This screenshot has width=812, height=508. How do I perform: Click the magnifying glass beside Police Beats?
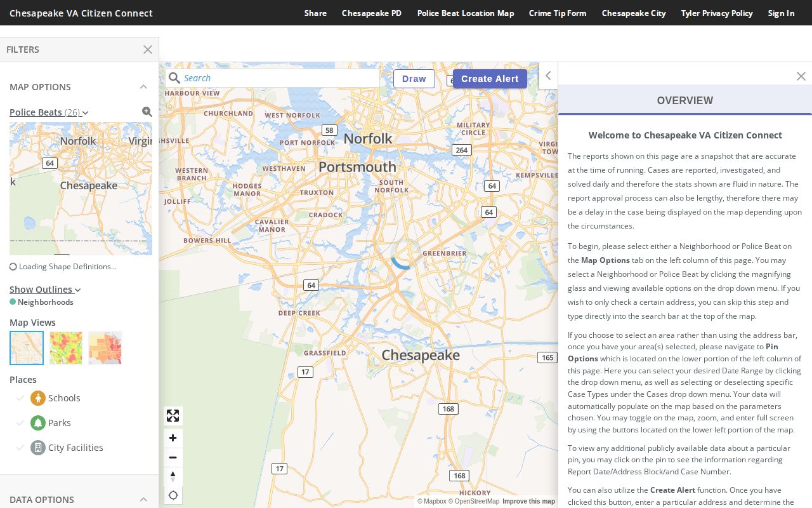click(x=147, y=112)
